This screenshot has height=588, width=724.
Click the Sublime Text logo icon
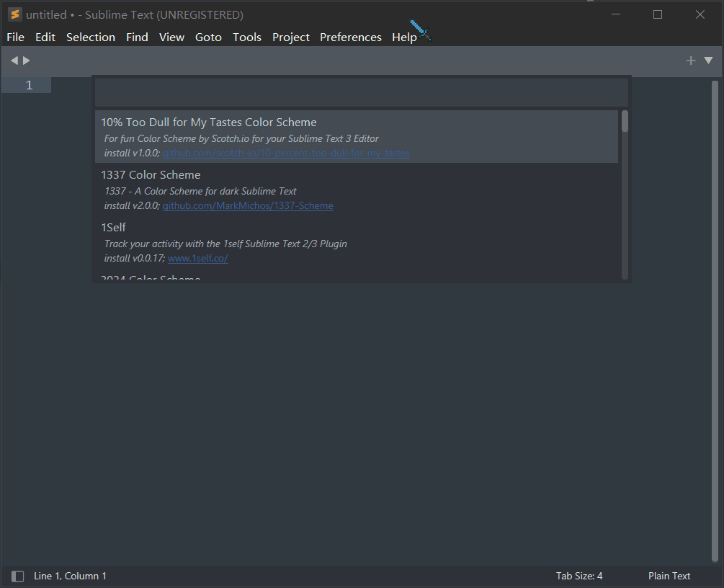15,14
